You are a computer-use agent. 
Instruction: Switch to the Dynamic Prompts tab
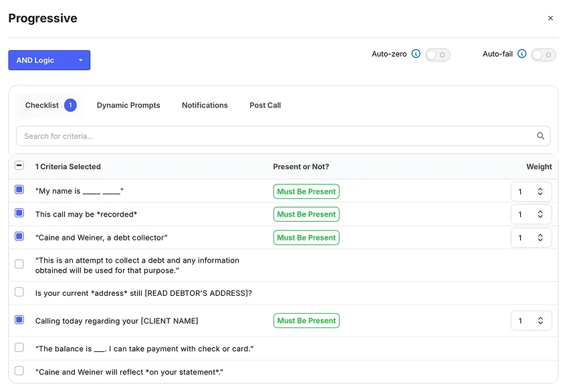128,105
